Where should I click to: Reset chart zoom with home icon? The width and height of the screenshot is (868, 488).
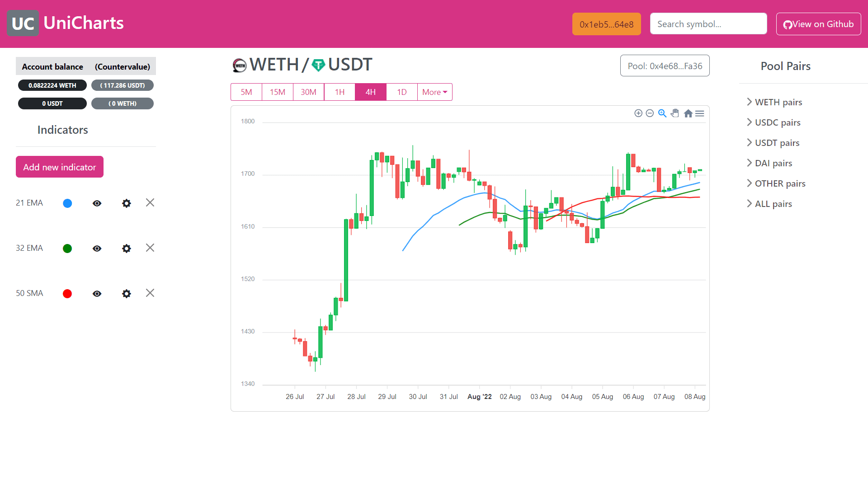click(688, 113)
